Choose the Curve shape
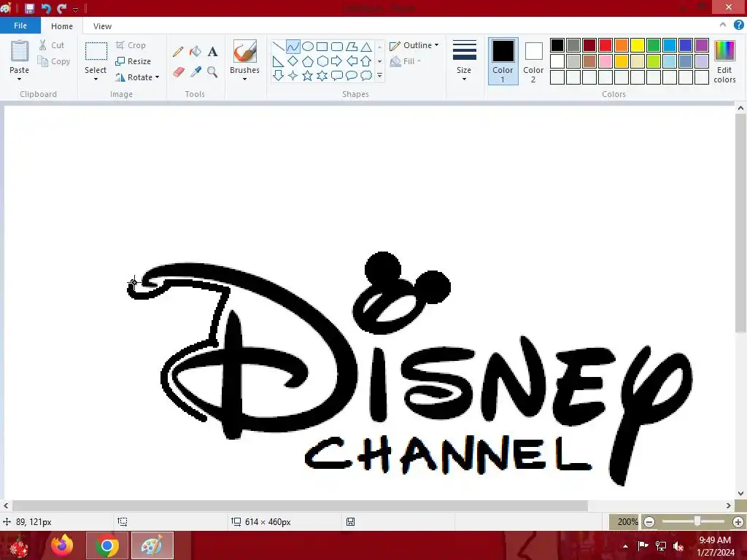 click(x=293, y=47)
